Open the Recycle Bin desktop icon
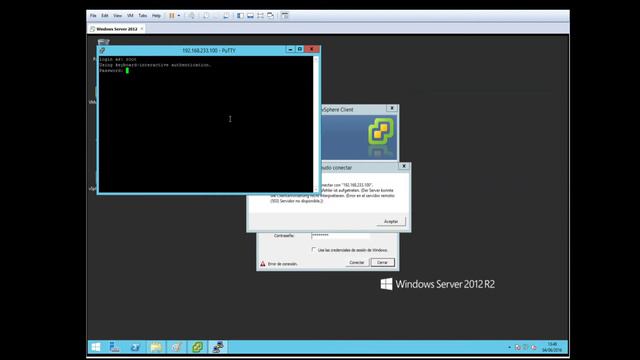The image size is (640, 360). [x=104, y=42]
